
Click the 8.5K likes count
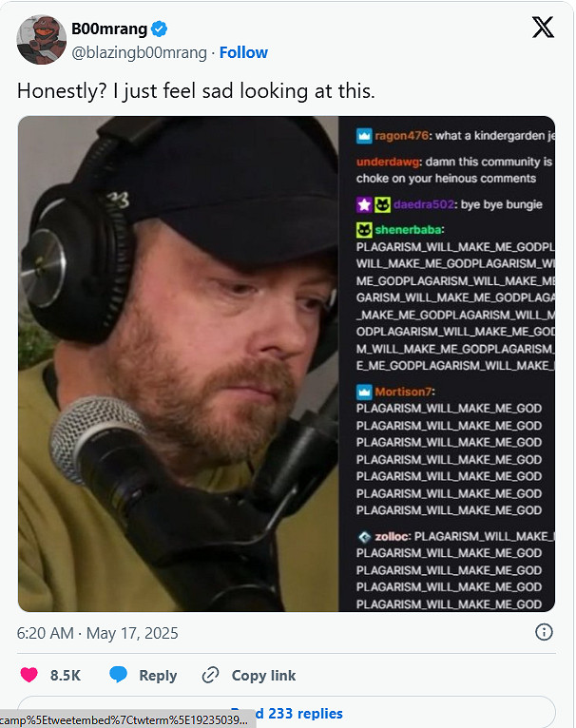(x=66, y=675)
